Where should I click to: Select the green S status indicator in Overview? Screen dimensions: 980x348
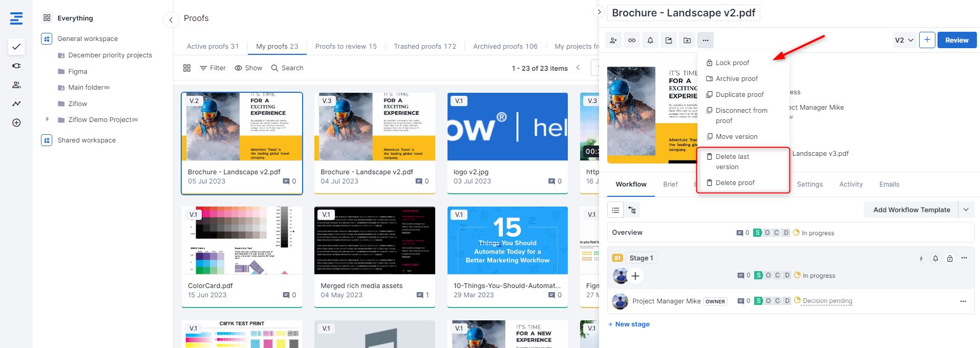click(757, 233)
